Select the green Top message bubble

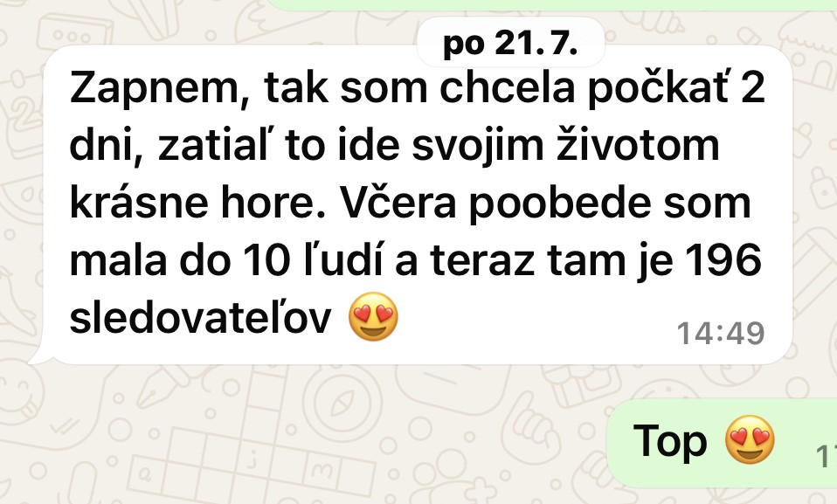click(x=723, y=443)
